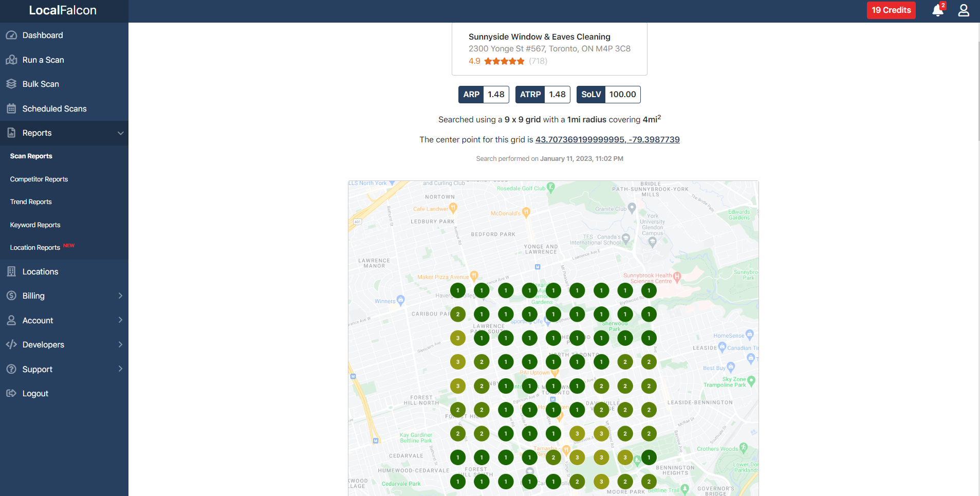The height and width of the screenshot is (496, 980).
Task: Click the Rosedale Golf Club map pin
Action: pyautogui.click(x=551, y=187)
